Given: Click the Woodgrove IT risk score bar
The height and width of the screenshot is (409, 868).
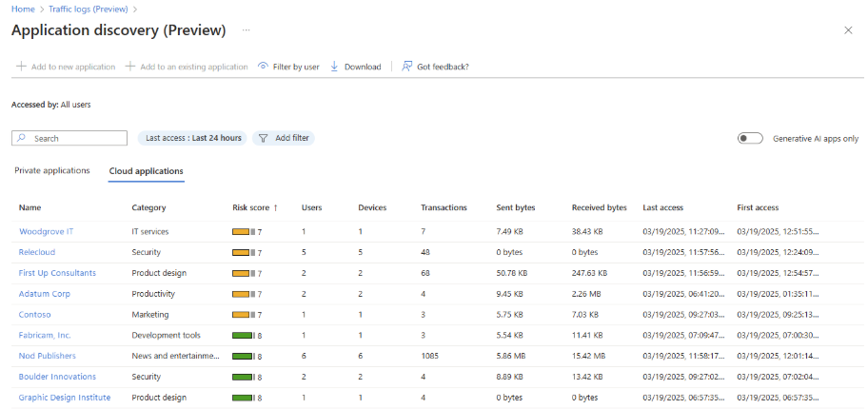Looking at the screenshot, I should coord(244,232).
